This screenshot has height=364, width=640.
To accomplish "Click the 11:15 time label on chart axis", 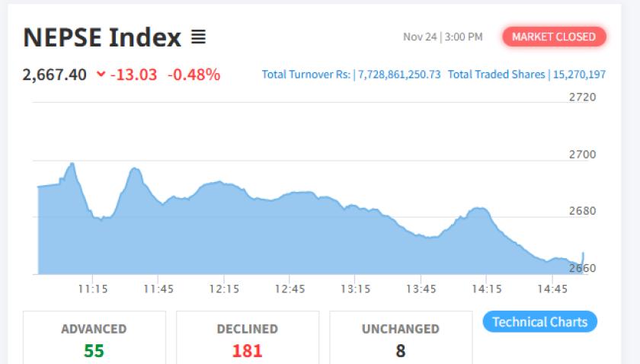I will point(91,289).
